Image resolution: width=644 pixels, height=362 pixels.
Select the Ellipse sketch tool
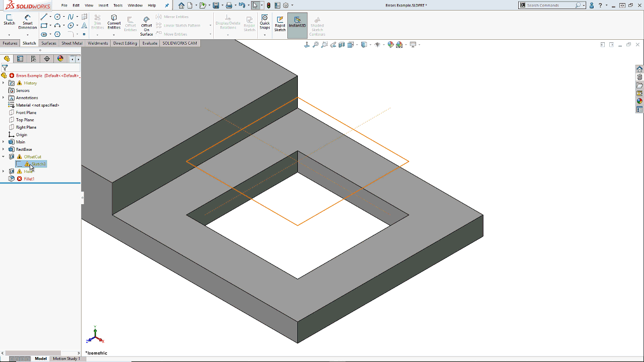click(x=70, y=26)
